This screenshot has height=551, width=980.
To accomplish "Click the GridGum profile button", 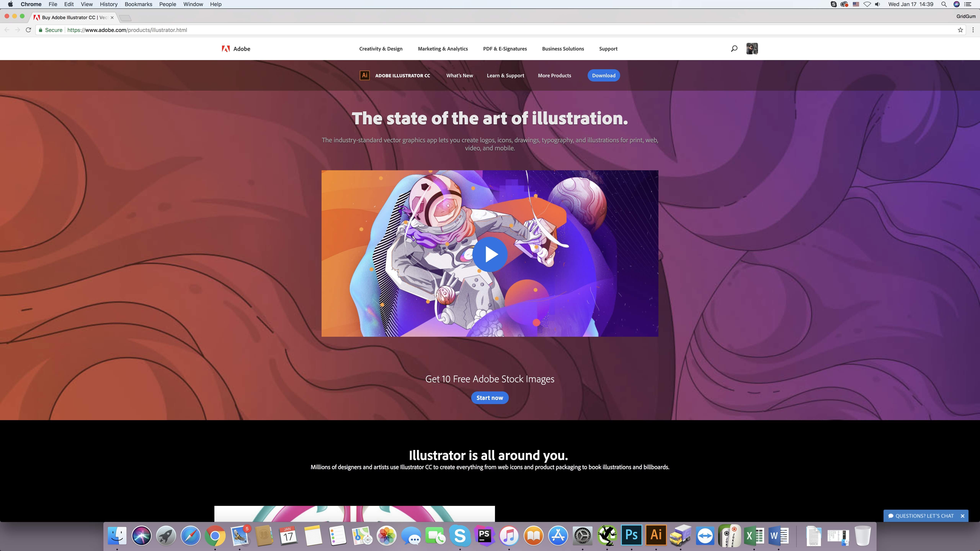I will (x=966, y=16).
